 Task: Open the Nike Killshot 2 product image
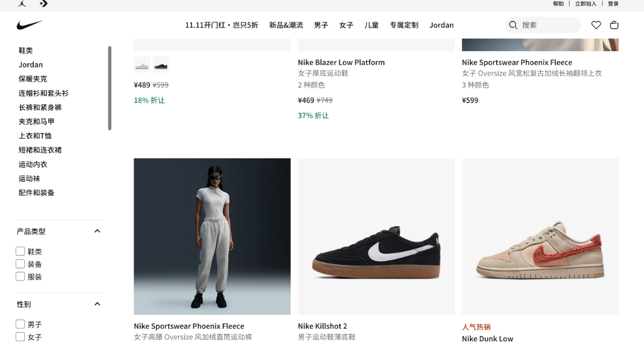[376, 236]
